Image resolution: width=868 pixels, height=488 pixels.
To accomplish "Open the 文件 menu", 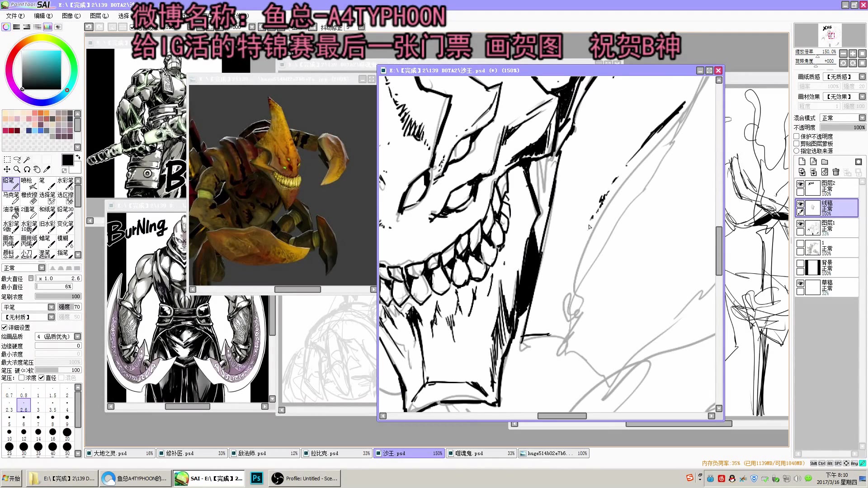I will point(15,16).
